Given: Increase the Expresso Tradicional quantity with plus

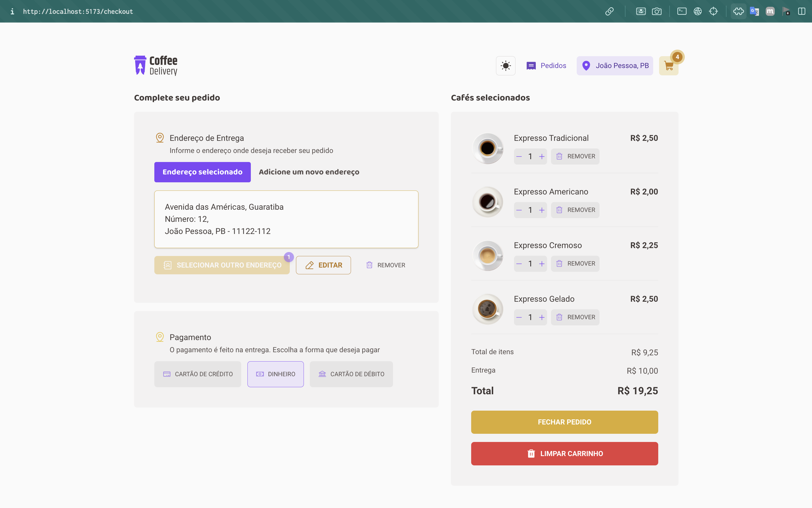Looking at the screenshot, I should [x=542, y=157].
